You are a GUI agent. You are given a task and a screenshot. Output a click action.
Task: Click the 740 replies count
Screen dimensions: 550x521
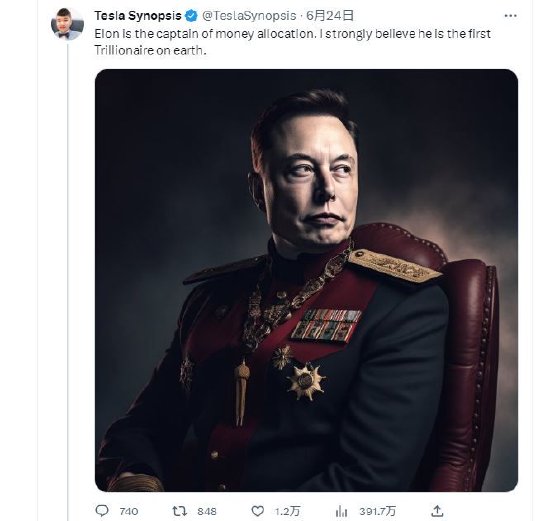(129, 512)
